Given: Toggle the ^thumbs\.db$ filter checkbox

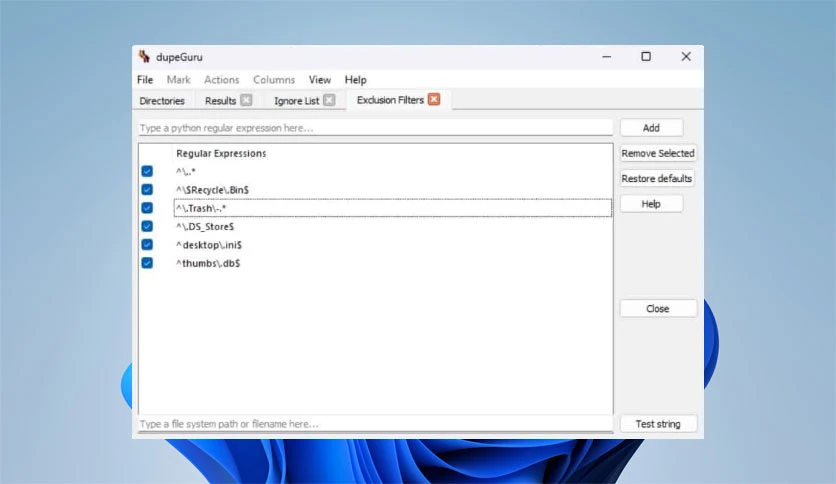Looking at the screenshot, I should [147, 263].
